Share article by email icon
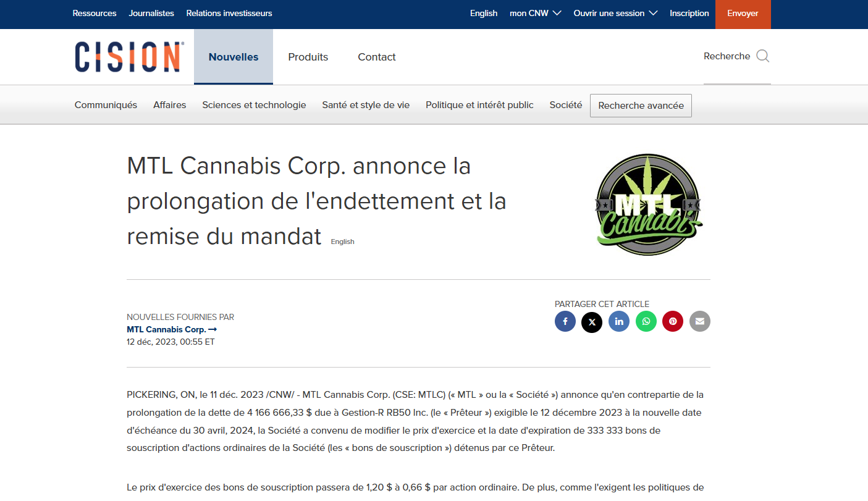 coord(700,321)
